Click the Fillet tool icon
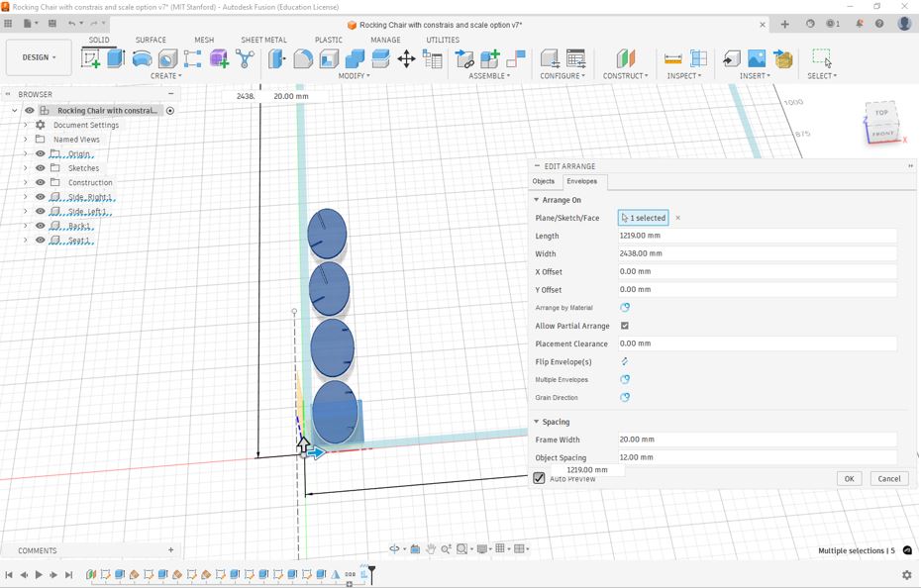This screenshot has width=921, height=588. [x=303, y=59]
